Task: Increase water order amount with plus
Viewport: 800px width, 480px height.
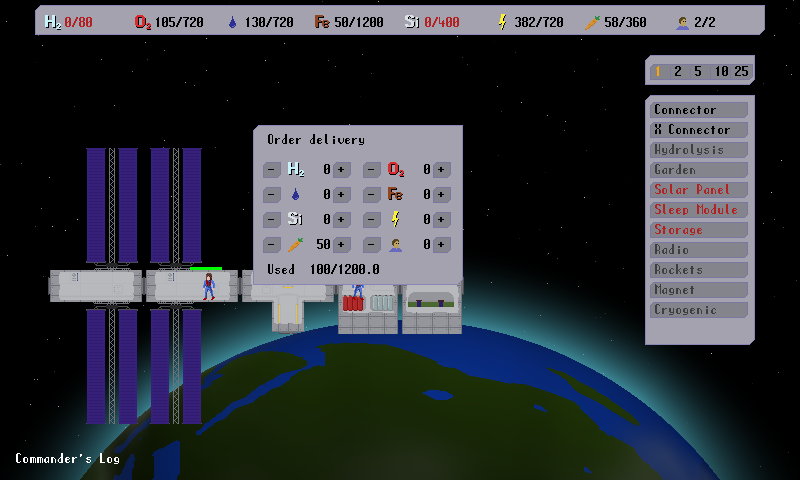Action: [x=341, y=194]
